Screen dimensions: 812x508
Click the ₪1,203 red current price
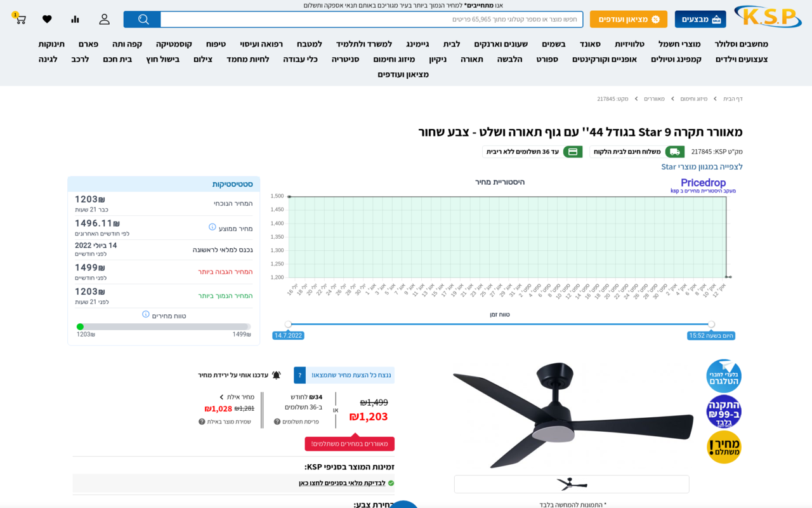369,417
